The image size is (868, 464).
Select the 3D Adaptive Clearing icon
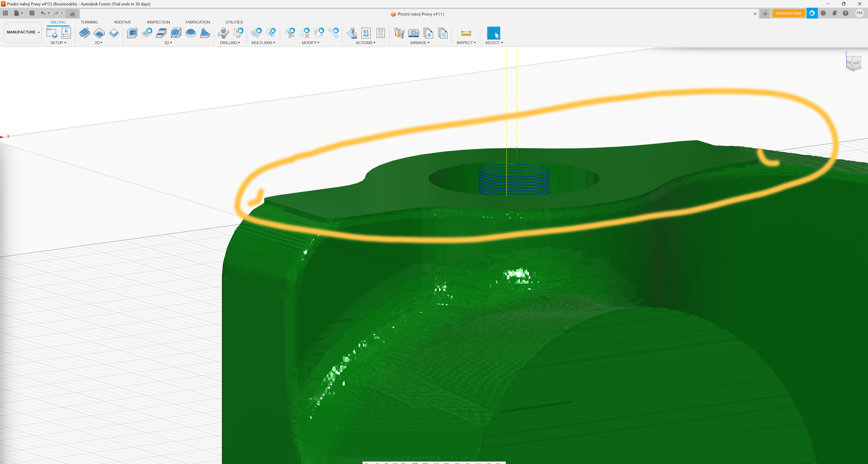(132, 33)
